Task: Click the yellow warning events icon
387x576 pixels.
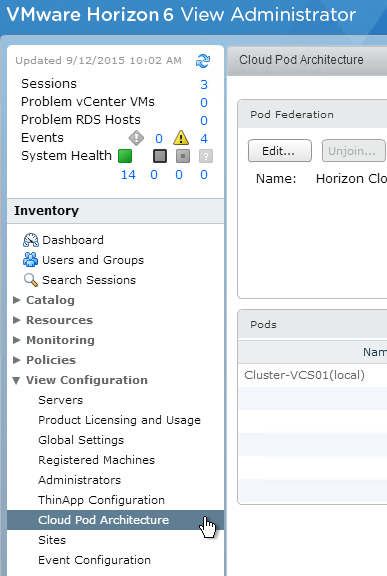Action: [x=181, y=138]
